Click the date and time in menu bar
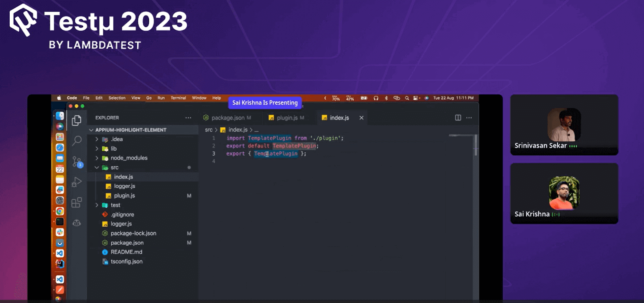644x303 pixels. click(453, 98)
